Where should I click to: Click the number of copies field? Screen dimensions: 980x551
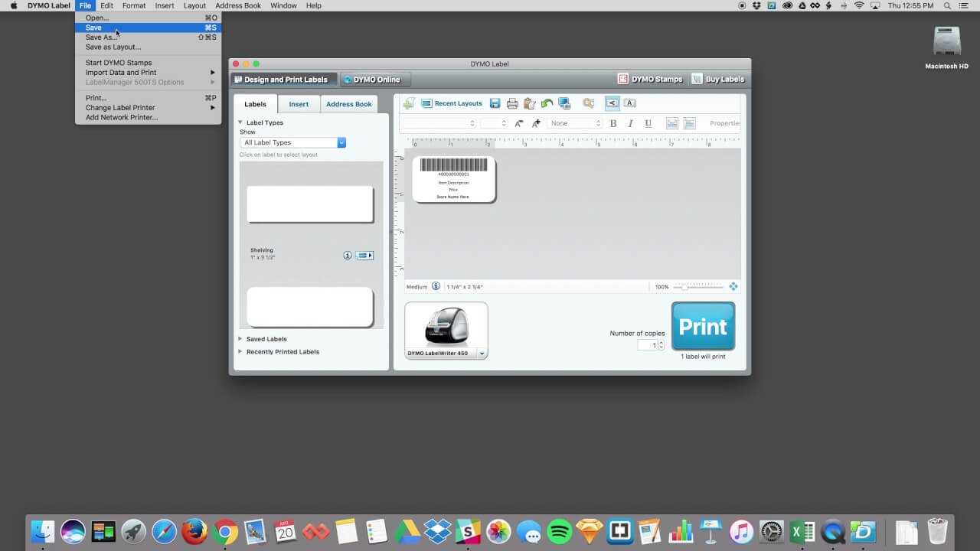click(648, 345)
